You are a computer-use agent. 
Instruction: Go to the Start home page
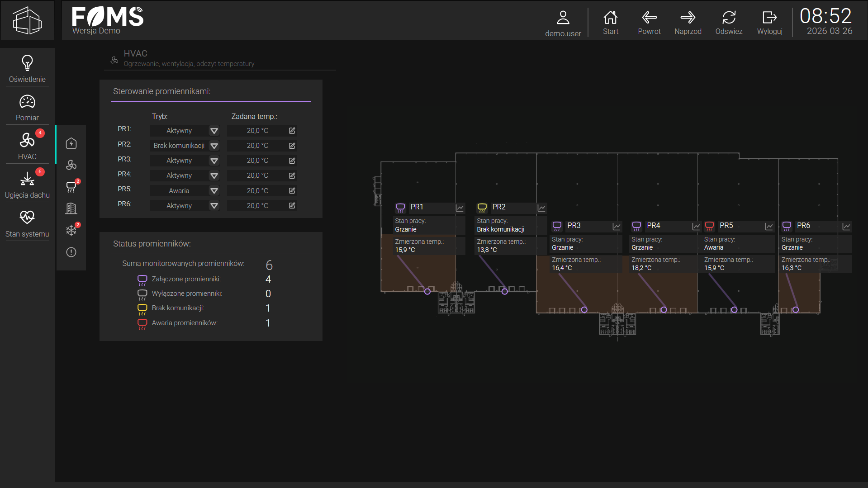(610, 22)
